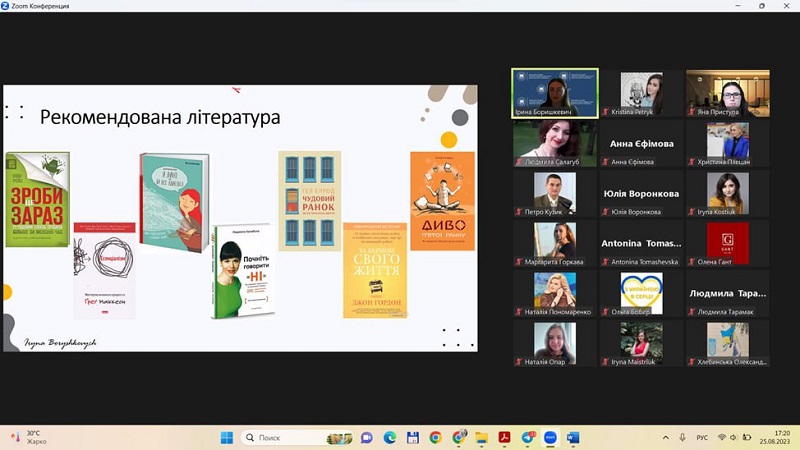
Task: Select Ірина Борищкевич's video tile
Action: click(x=555, y=93)
